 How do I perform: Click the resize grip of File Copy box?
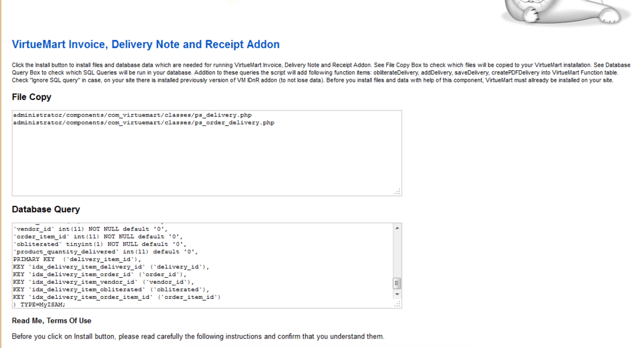pos(397,192)
